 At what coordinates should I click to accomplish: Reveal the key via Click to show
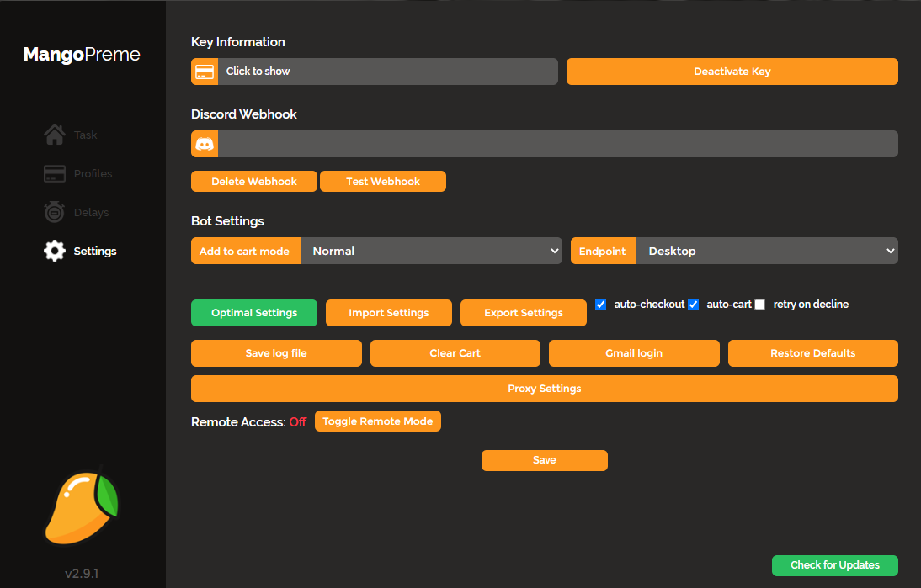tap(387, 72)
